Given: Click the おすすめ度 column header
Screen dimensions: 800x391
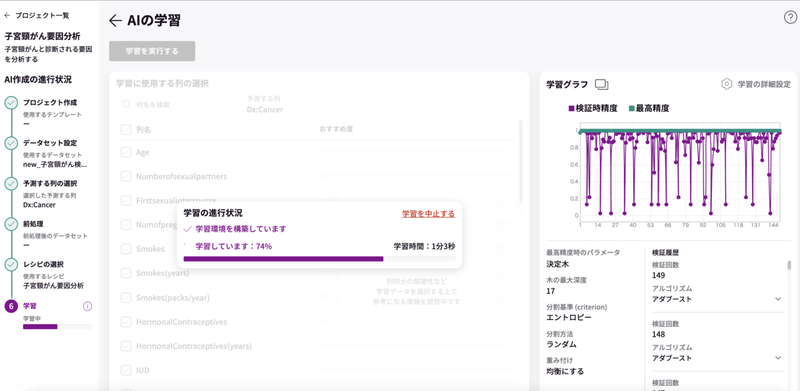Looking at the screenshot, I should pyautogui.click(x=336, y=130).
